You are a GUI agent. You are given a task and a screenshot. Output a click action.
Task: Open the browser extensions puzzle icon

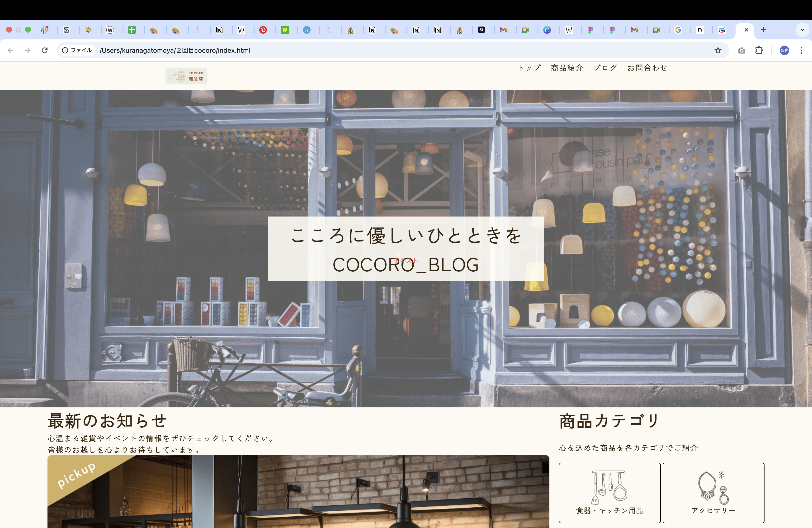coord(759,50)
